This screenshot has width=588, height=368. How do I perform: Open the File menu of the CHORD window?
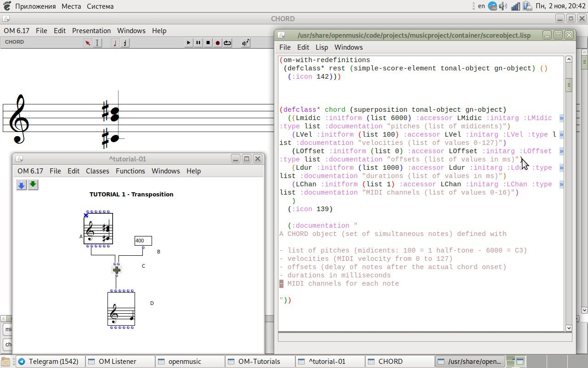(x=41, y=31)
